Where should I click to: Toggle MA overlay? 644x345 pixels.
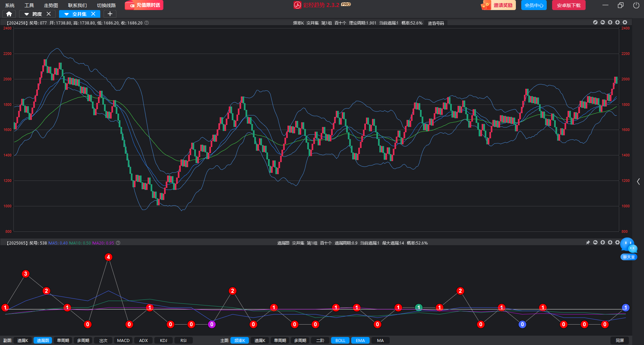[x=380, y=340]
